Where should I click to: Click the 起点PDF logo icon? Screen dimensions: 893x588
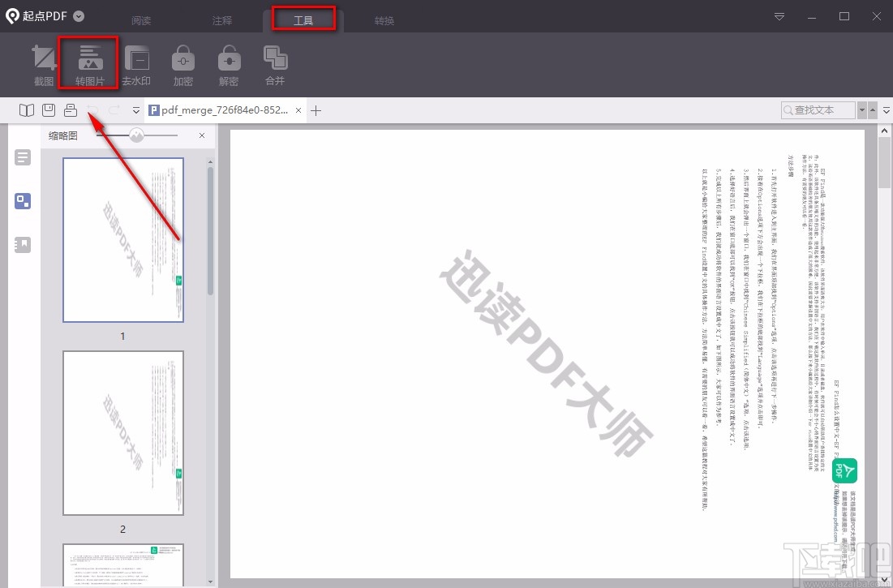pos(12,16)
